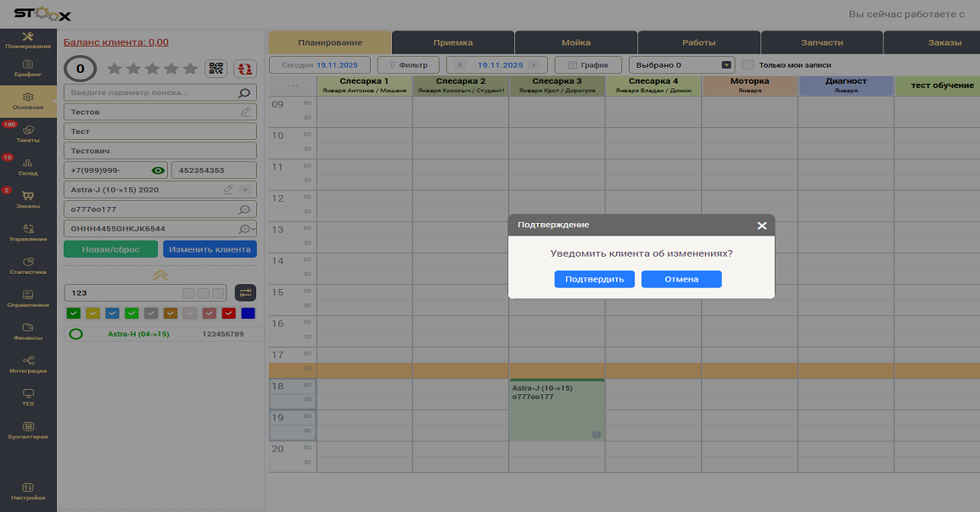This screenshot has width=980, height=512.
Task: Switch to the Заказы tab
Action: pos(932,42)
